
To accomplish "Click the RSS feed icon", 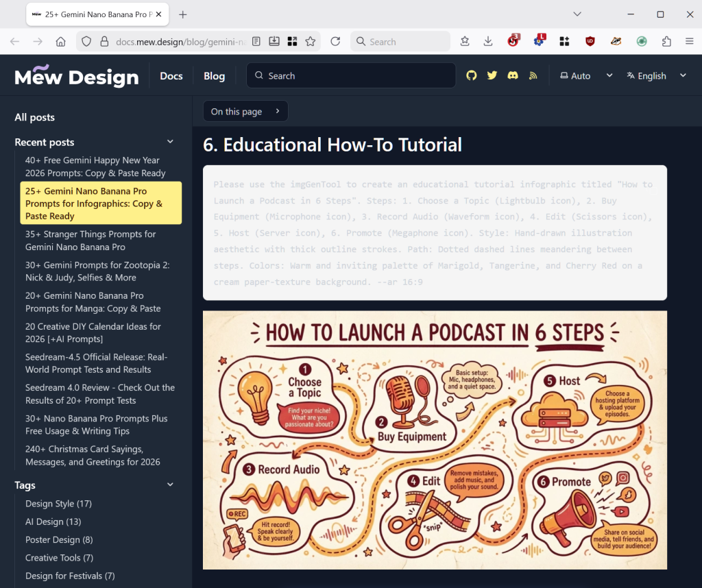I will click(533, 75).
